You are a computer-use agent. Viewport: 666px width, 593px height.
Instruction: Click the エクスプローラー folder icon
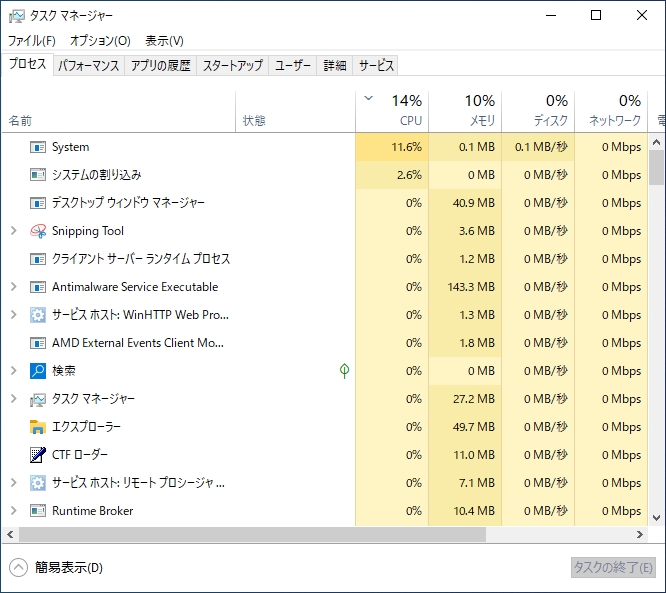pos(38,427)
